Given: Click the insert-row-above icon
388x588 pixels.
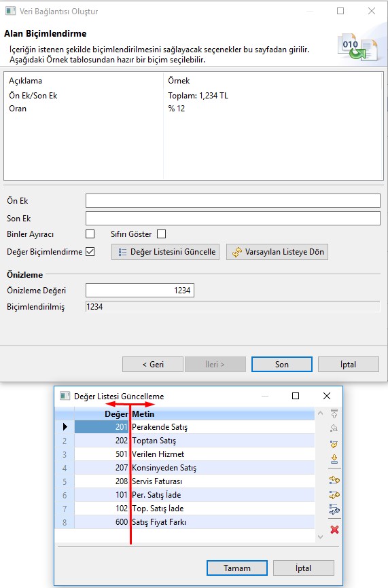Looking at the screenshot, I should (334, 479).
